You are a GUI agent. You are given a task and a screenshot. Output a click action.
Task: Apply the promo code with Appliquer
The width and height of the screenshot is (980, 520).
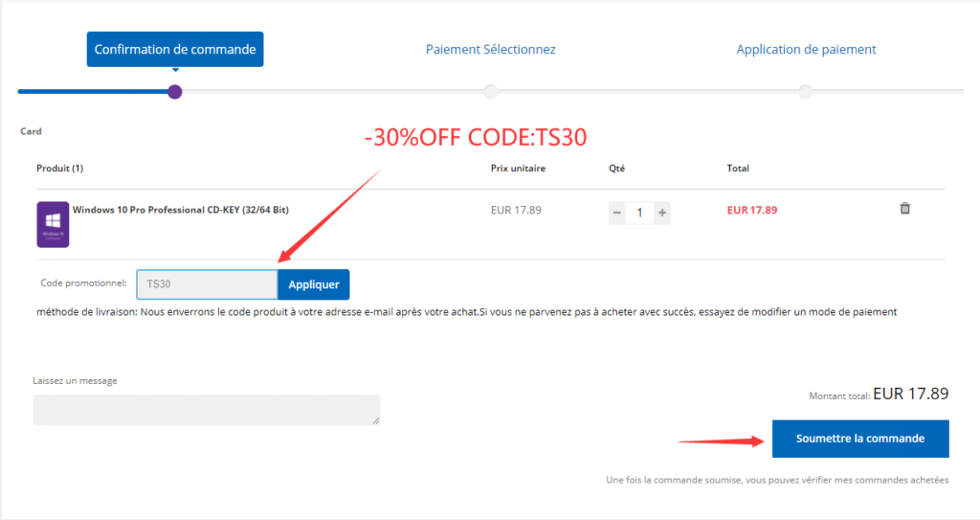[314, 284]
